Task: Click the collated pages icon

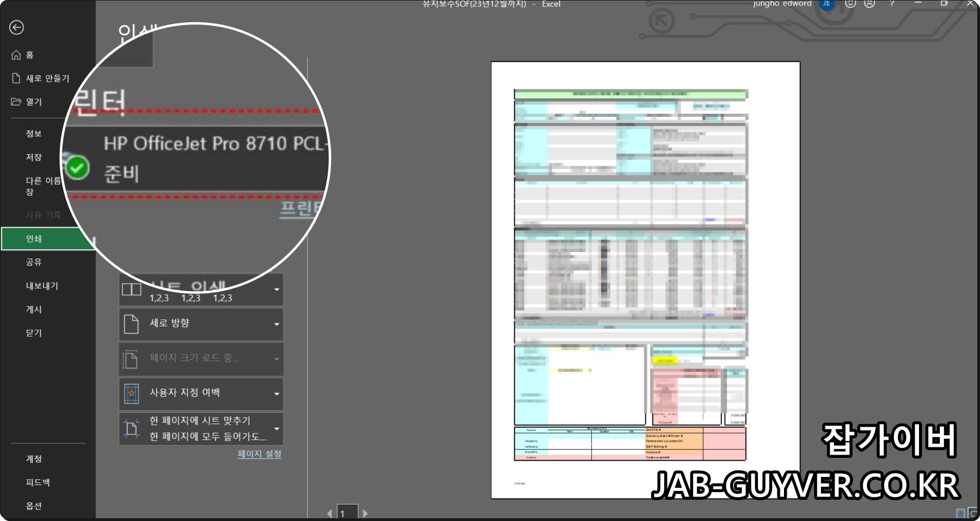Action: click(x=131, y=289)
